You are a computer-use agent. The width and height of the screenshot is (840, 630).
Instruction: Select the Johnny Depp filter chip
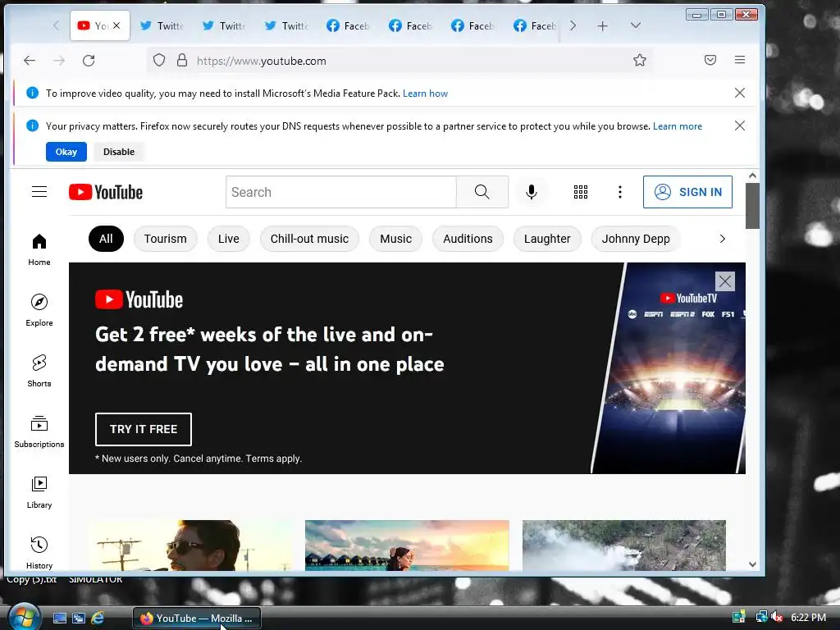636,239
